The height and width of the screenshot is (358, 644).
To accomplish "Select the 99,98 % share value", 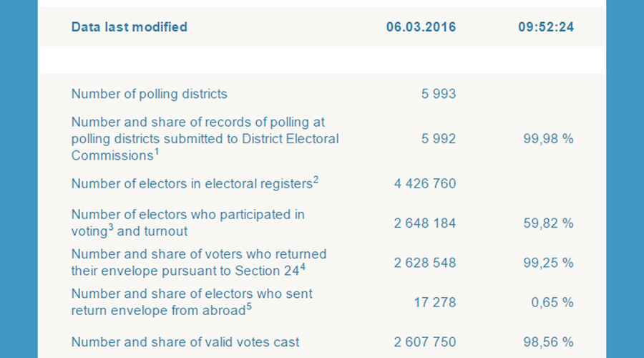I will (548, 139).
